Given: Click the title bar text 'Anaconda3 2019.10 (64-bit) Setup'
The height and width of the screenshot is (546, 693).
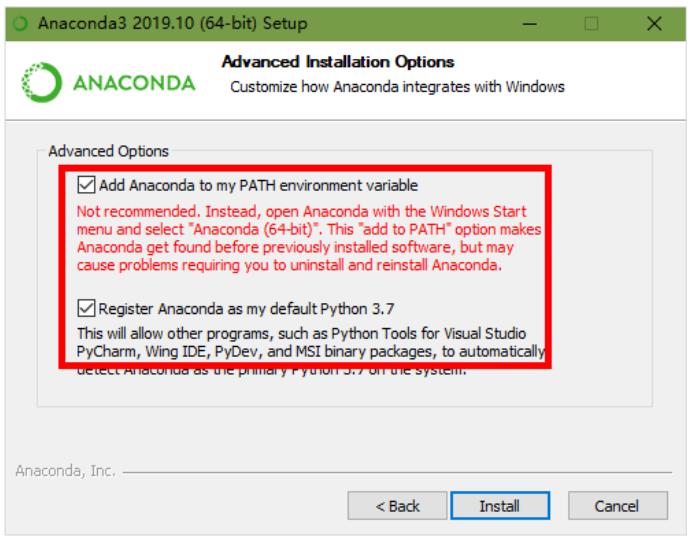Looking at the screenshot, I should pos(173,22).
